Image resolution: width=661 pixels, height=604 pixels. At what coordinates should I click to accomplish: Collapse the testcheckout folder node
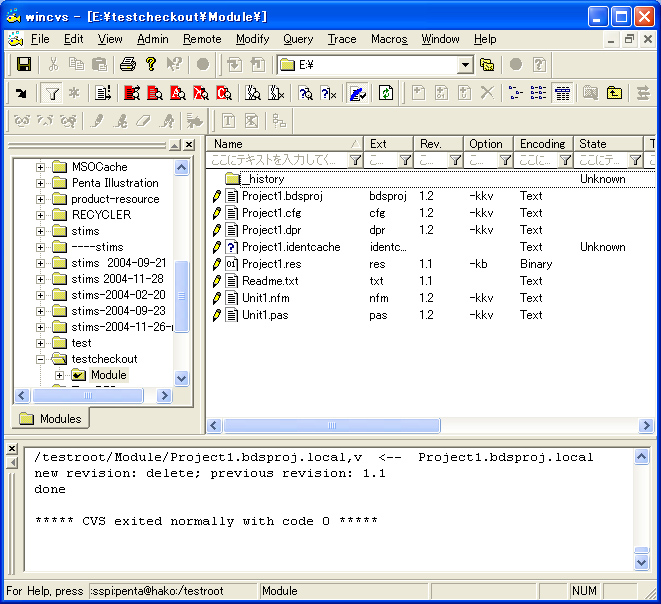click(40, 360)
